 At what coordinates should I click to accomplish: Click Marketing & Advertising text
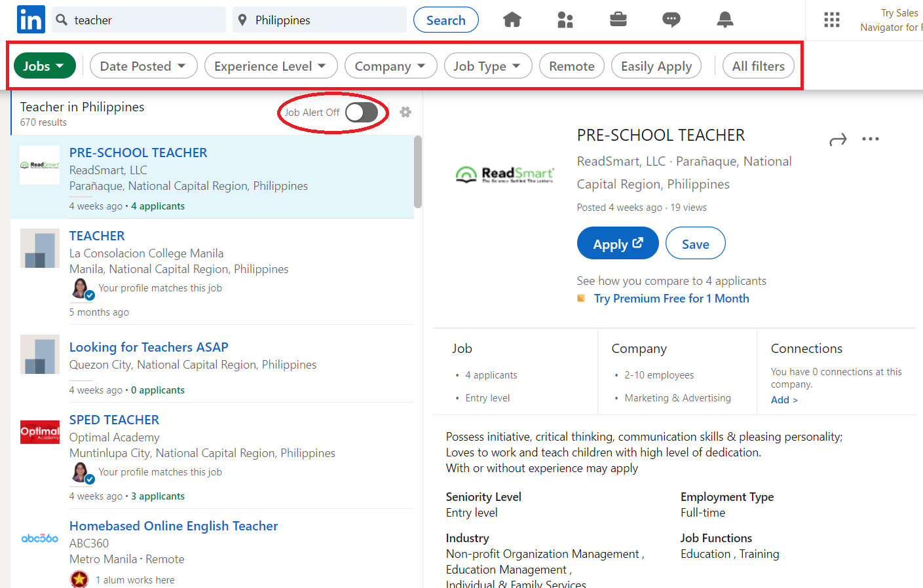677,398
